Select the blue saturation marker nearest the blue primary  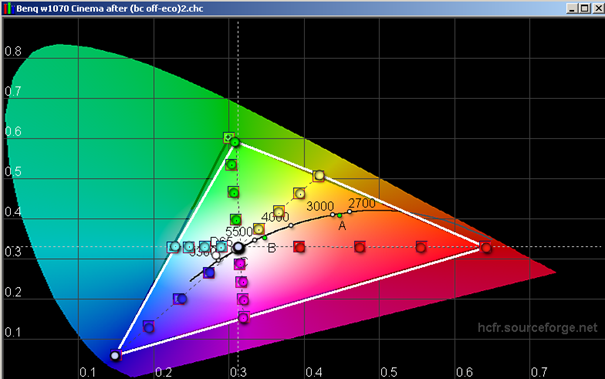149,327
